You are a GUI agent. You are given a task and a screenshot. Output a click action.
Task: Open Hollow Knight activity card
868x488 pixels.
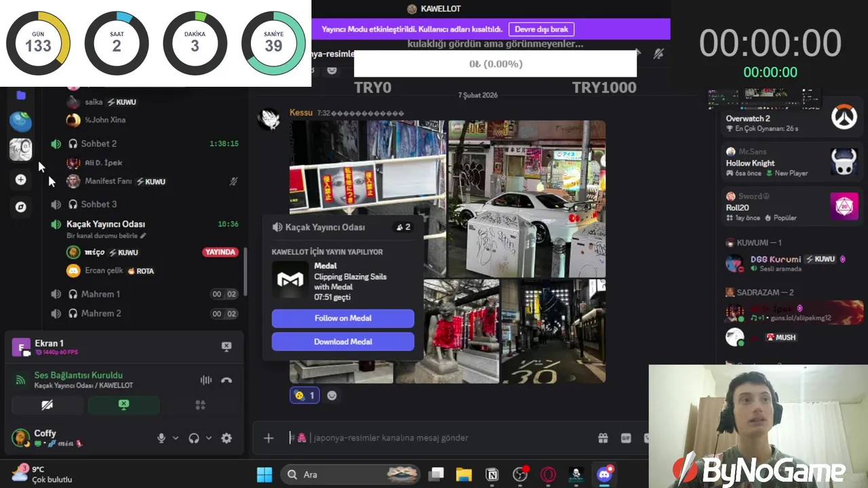(x=791, y=163)
